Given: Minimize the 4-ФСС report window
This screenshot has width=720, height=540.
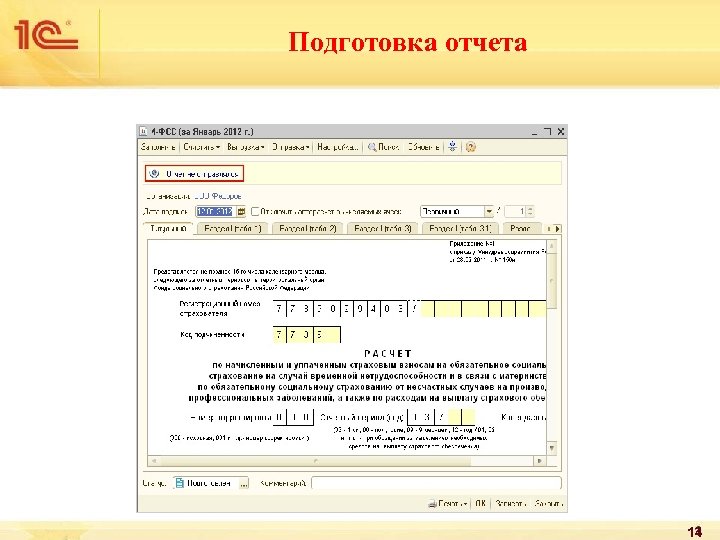Looking at the screenshot, I should (534, 132).
